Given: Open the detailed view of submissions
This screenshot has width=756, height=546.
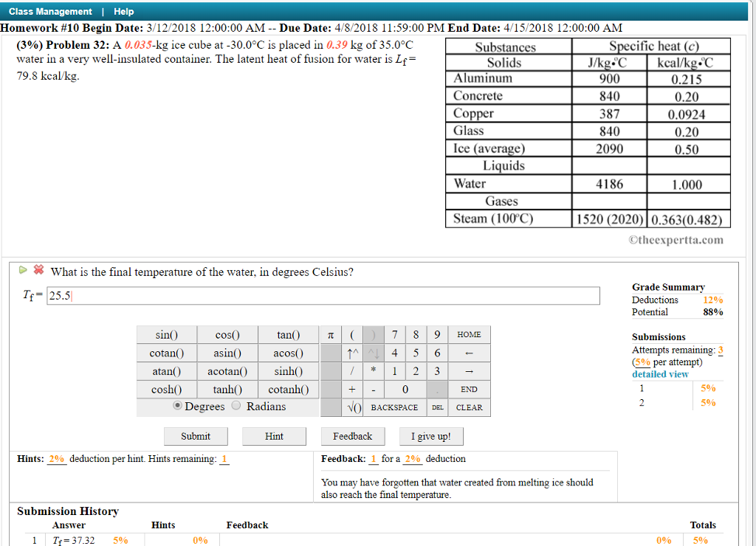Looking at the screenshot, I should click(660, 374).
